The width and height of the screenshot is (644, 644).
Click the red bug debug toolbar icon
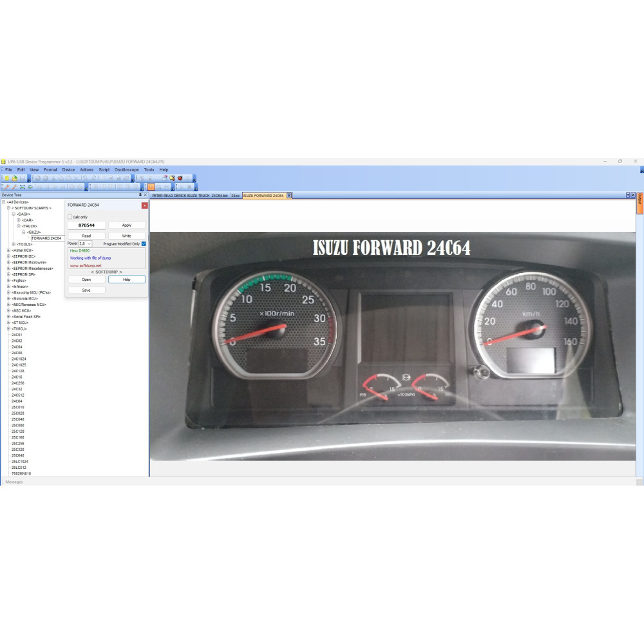click(180, 178)
